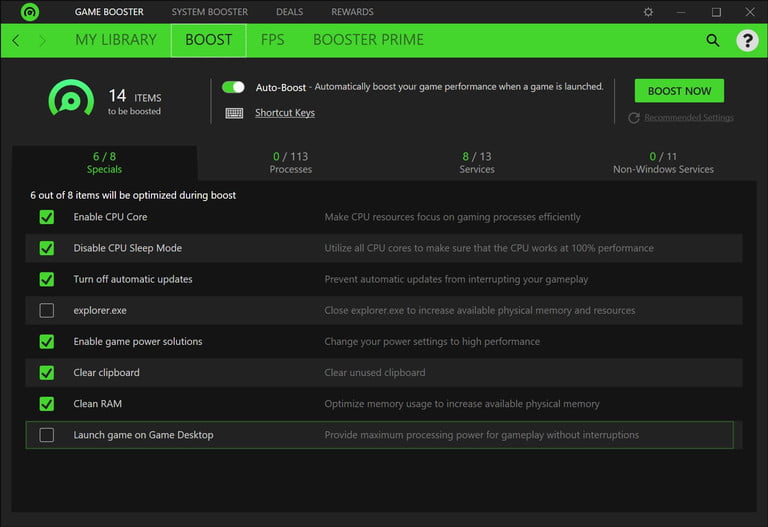The width and height of the screenshot is (768, 527).
Task: Open help with the question mark icon
Action: [x=747, y=40]
